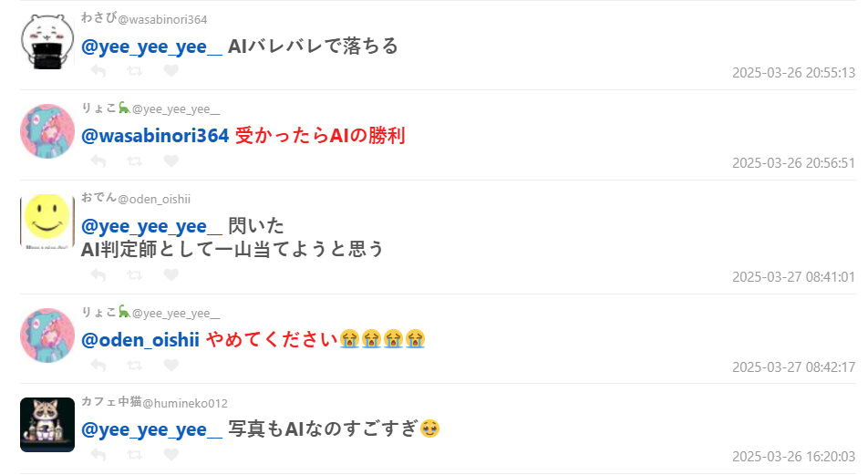Open おでん's smiley face avatar

point(47,222)
